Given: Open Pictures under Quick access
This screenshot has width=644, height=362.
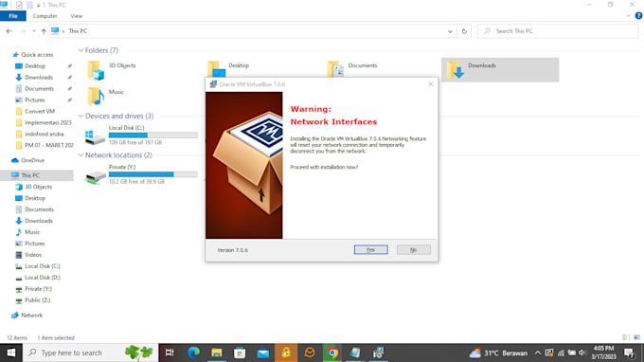Looking at the screenshot, I should [x=34, y=100].
